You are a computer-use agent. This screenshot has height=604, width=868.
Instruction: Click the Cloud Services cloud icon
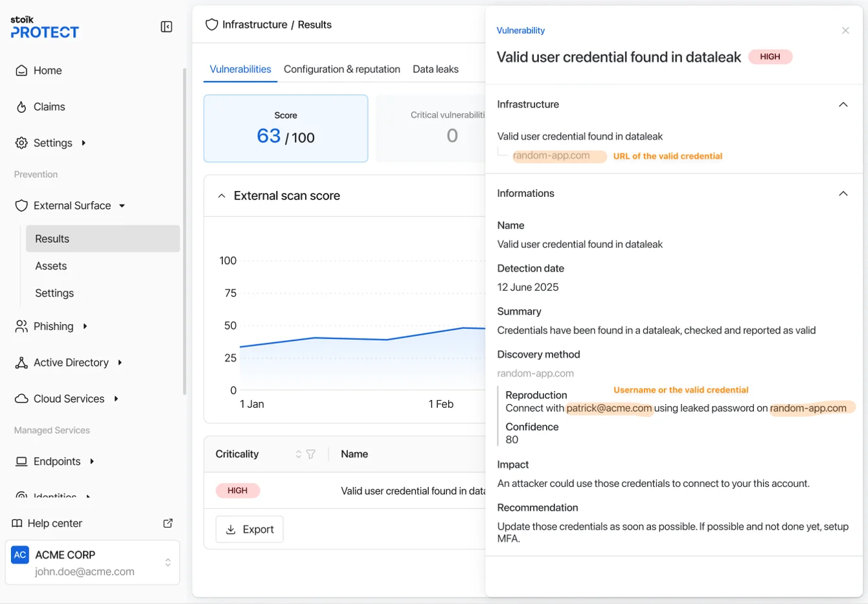click(x=21, y=399)
